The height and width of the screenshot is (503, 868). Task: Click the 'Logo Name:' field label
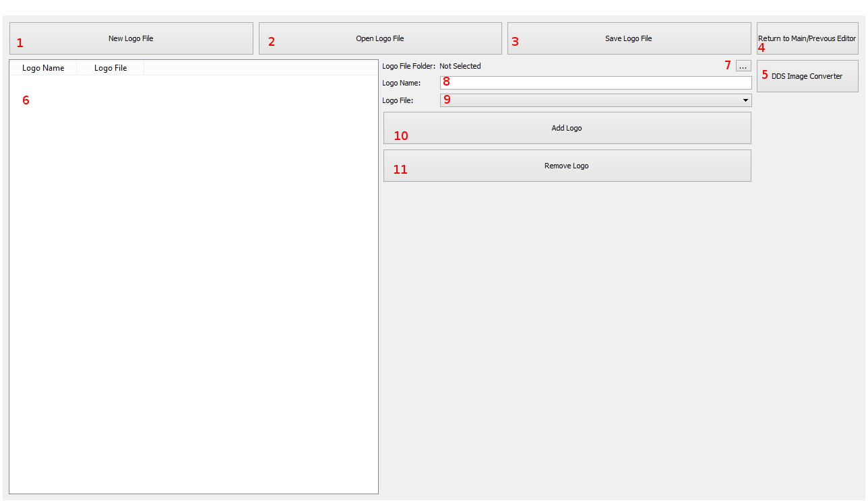click(x=401, y=83)
